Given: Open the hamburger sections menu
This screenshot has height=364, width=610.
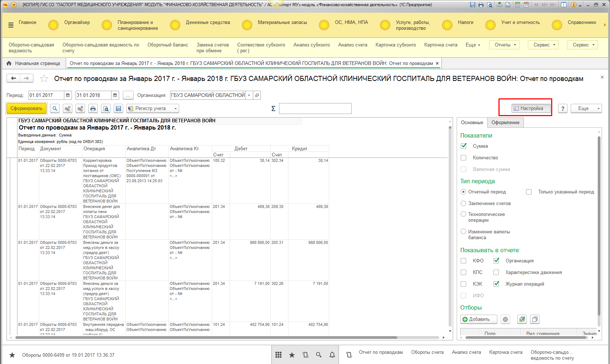Looking at the screenshot, I should coord(11,25).
